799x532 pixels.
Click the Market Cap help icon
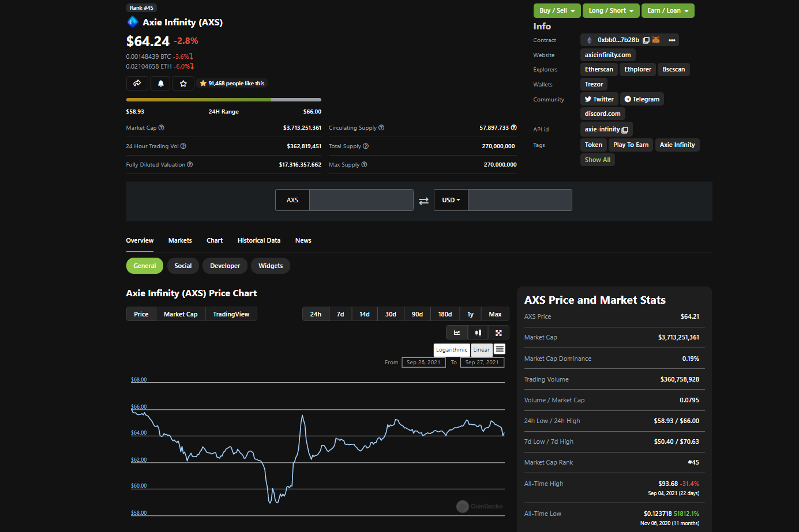(162, 127)
